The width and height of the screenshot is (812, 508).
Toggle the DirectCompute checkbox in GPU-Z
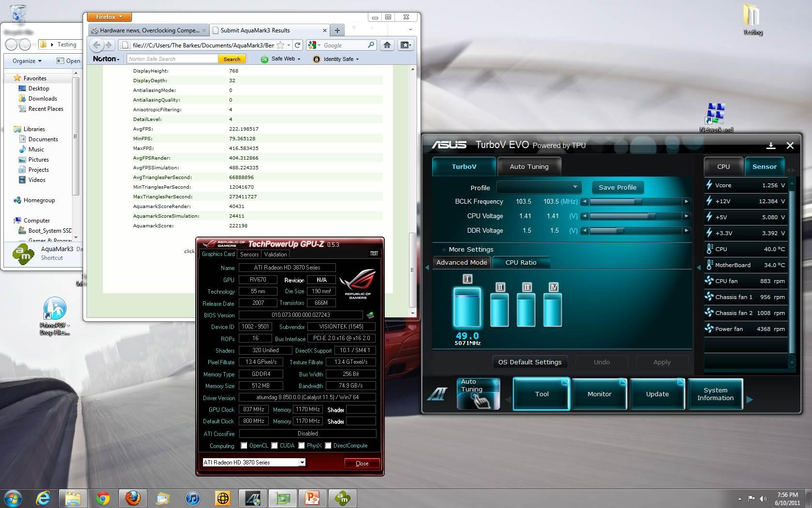point(328,446)
